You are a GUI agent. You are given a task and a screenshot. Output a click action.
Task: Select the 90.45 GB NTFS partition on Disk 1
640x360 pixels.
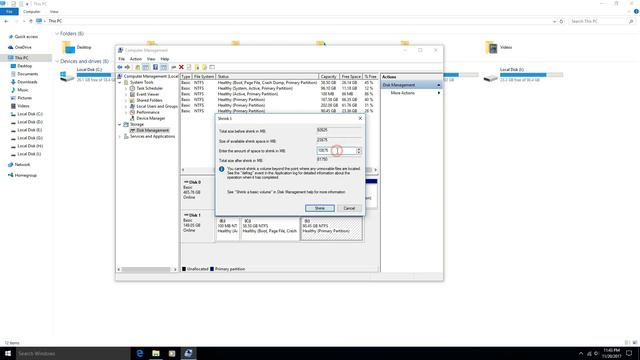[x=331, y=229]
